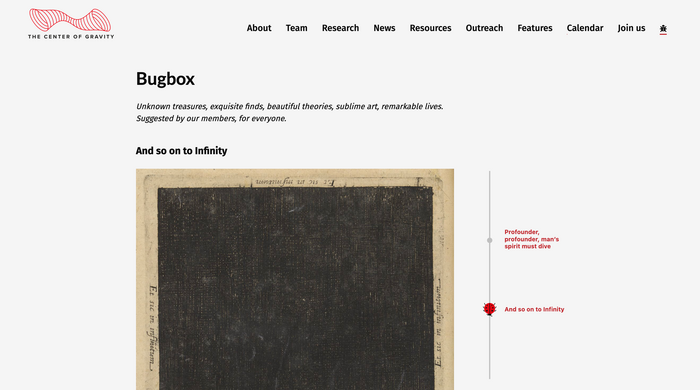The width and height of the screenshot is (700, 390).
Task: Click the 'And so on to Infinity' heading
Action: [x=181, y=151]
